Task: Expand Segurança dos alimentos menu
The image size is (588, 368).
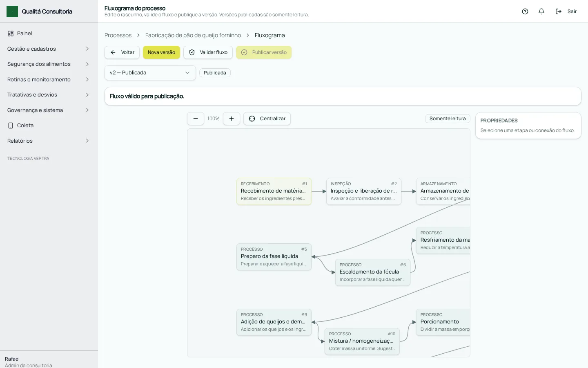Action: [x=49, y=64]
